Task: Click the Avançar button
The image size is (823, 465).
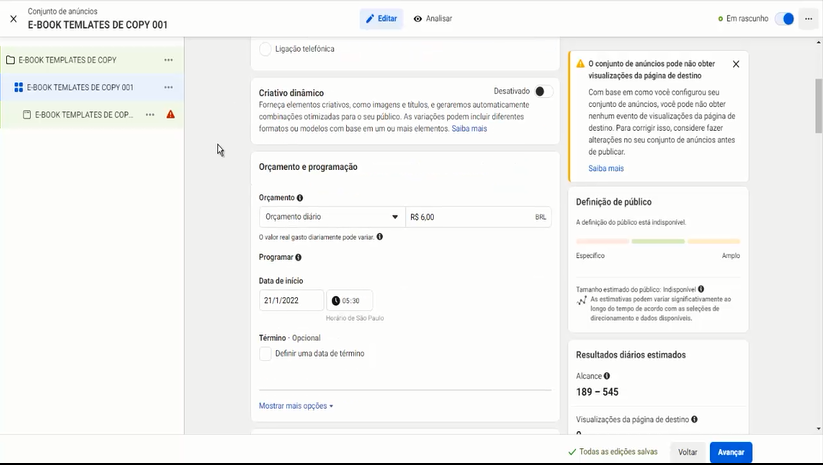Action: 731,452
